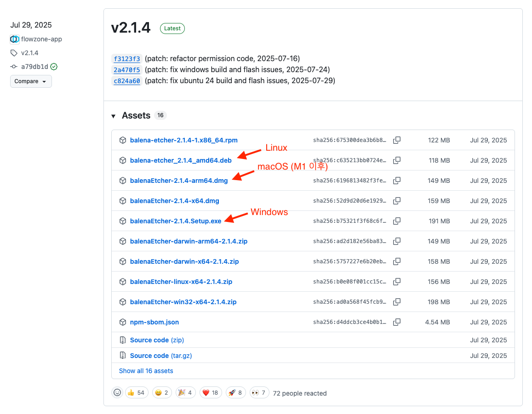Open the add reaction smiley picker
532x414 pixels.
[117, 393]
